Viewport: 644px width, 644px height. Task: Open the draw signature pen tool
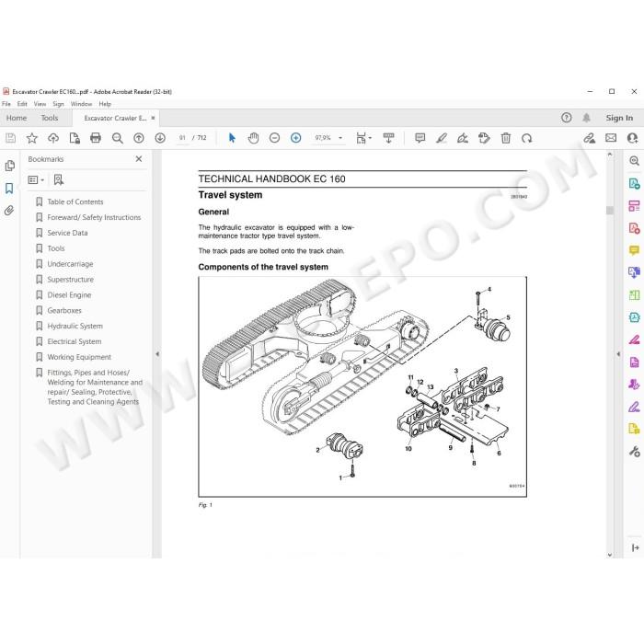click(x=463, y=138)
